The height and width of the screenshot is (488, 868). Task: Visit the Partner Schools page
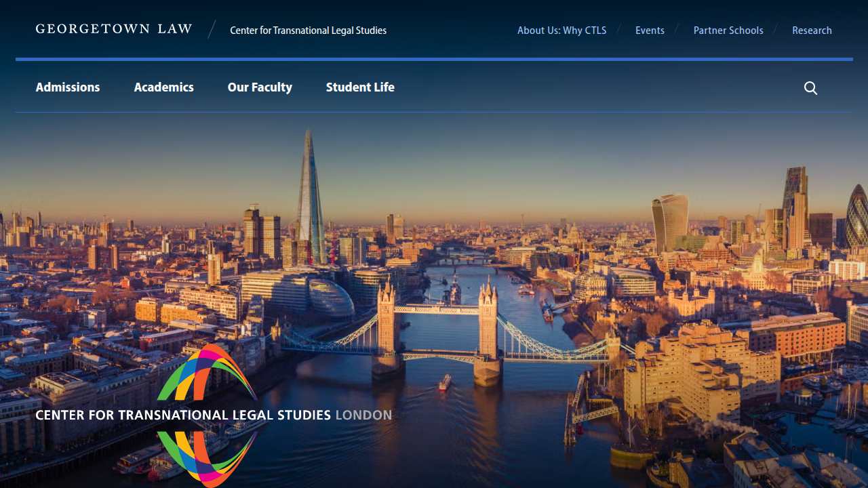click(728, 30)
